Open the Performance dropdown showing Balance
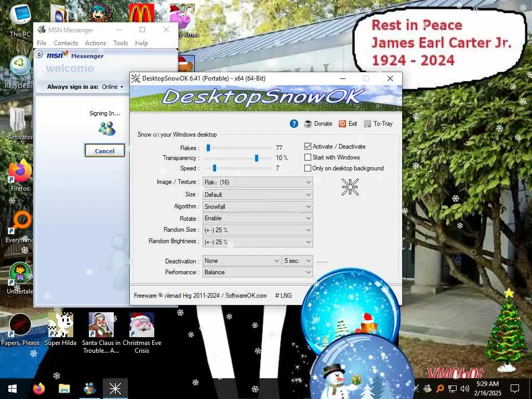The image size is (532, 399). pos(258,272)
